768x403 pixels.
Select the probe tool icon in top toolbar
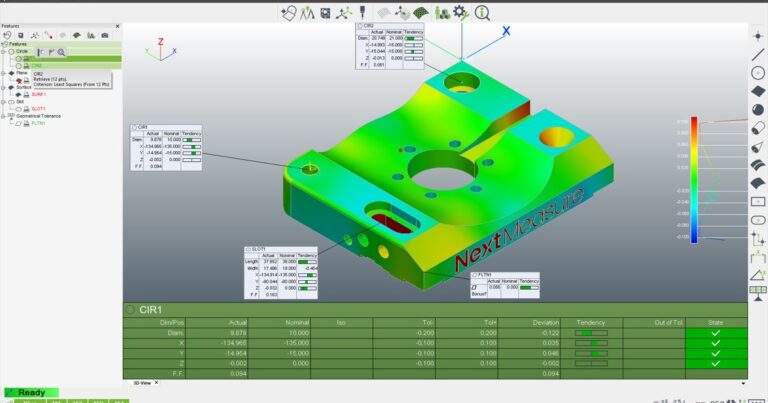tap(363, 13)
